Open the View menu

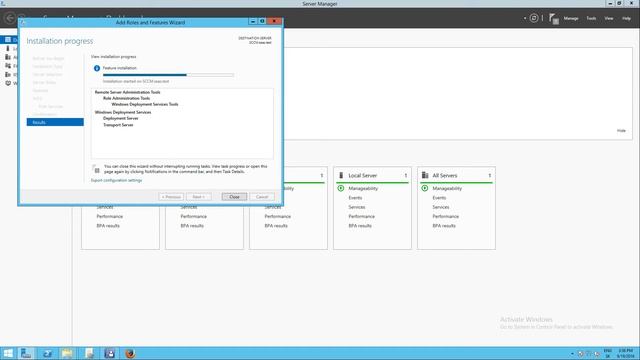609,18
